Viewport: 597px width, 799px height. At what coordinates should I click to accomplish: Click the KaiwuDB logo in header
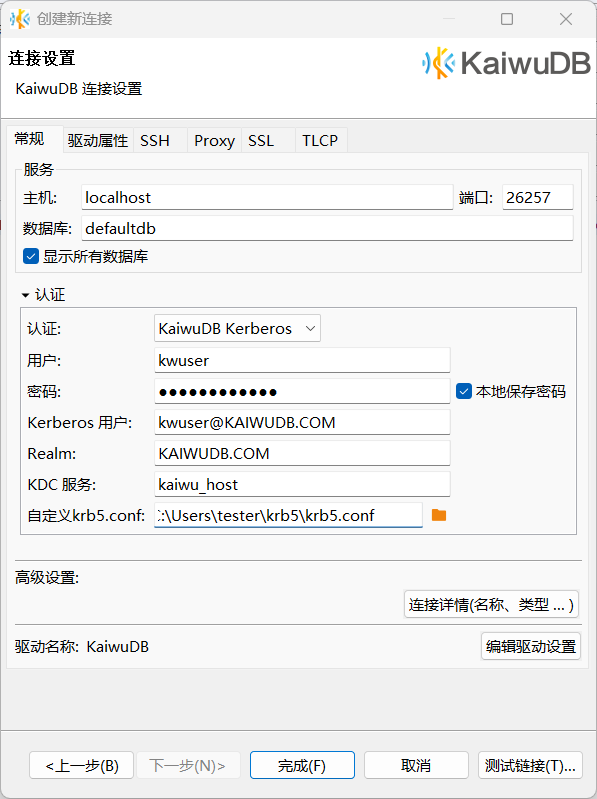click(x=506, y=63)
